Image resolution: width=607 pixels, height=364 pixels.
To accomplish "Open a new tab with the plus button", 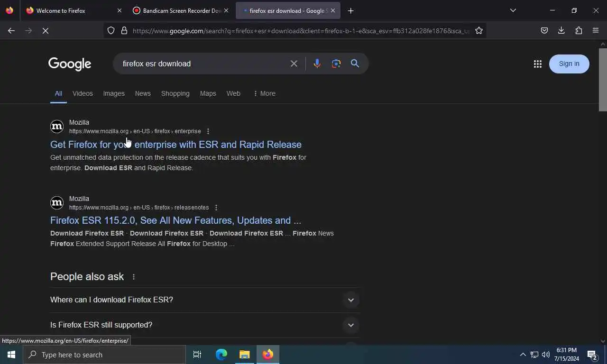I will tap(350, 10).
